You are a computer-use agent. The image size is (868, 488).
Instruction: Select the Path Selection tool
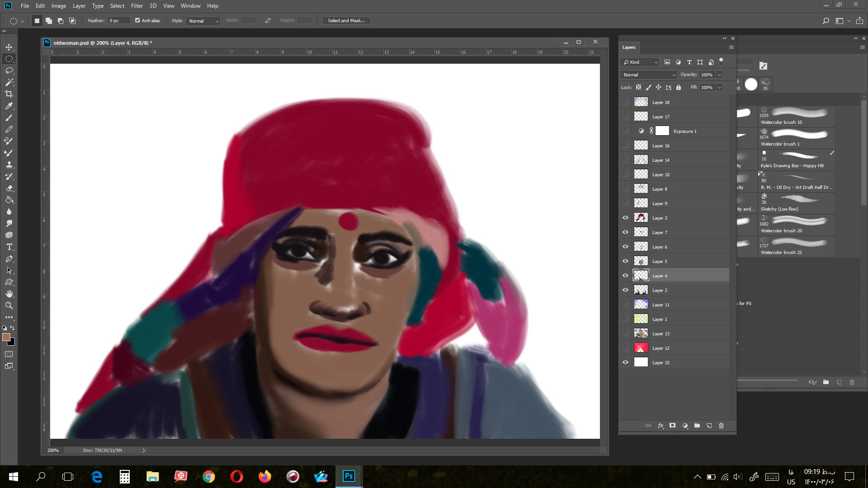coord(9,270)
